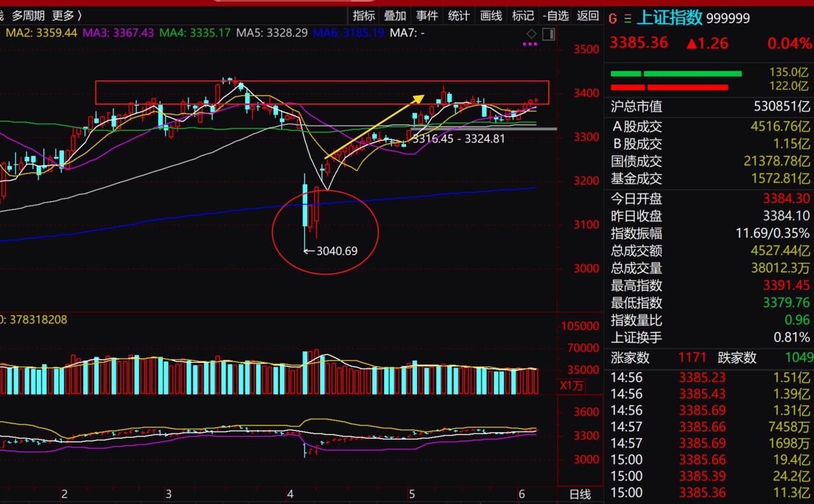Screen dimensions: 814x504
Task: Click the 最高指数 value 3391.45
Action: coord(787,286)
